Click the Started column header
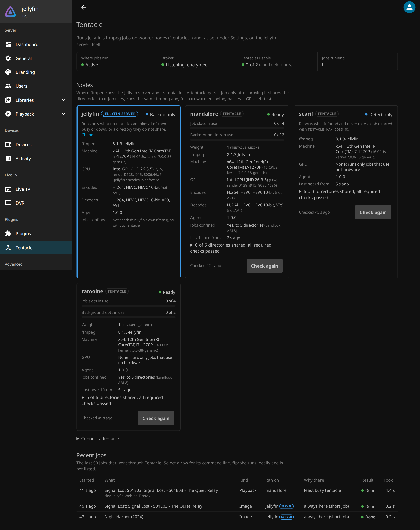Image resolution: width=420 pixels, height=530 pixels. click(x=87, y=480)
